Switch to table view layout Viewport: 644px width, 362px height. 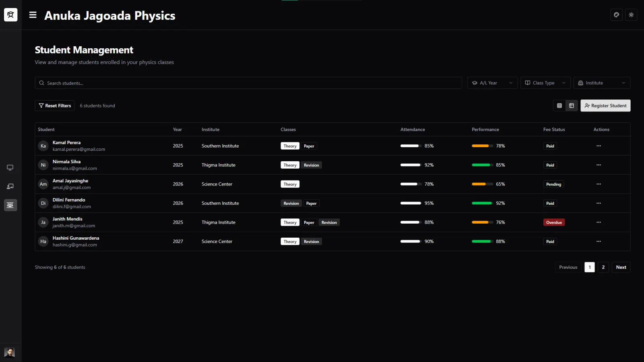click(572, 105)
